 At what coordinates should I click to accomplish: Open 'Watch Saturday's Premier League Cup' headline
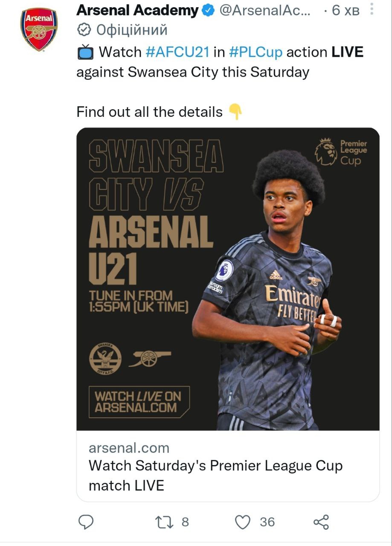tap(215, 475)
